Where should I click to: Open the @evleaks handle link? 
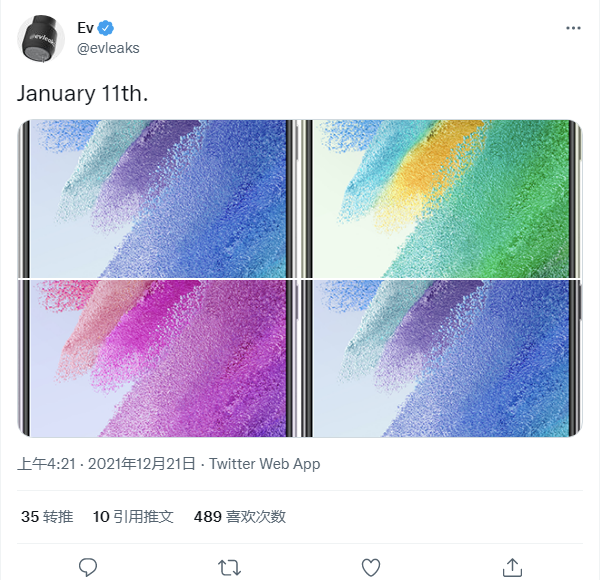pos(109,48)
